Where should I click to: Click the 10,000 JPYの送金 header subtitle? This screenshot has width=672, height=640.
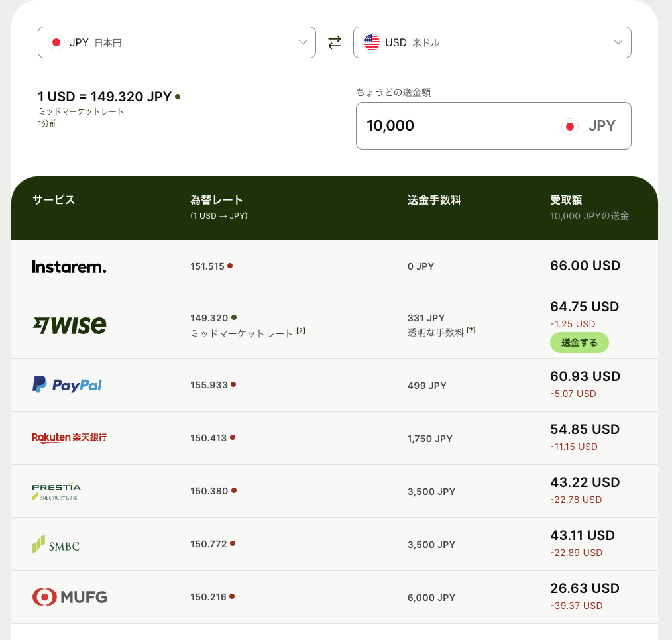coord(590,216)
